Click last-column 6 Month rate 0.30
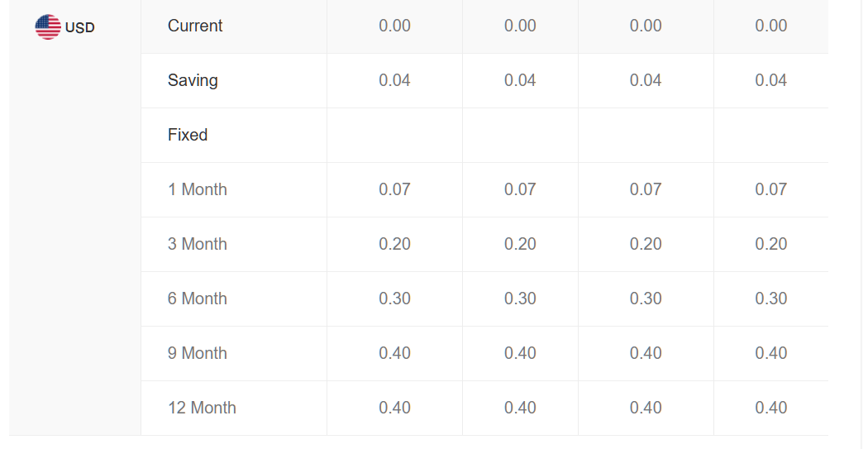Viewport: 868px width, 449px height. 771,299
